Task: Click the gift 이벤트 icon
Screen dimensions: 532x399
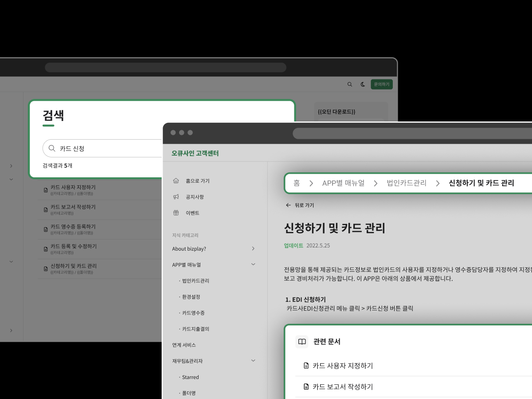Action: click(x=176, y=212)
